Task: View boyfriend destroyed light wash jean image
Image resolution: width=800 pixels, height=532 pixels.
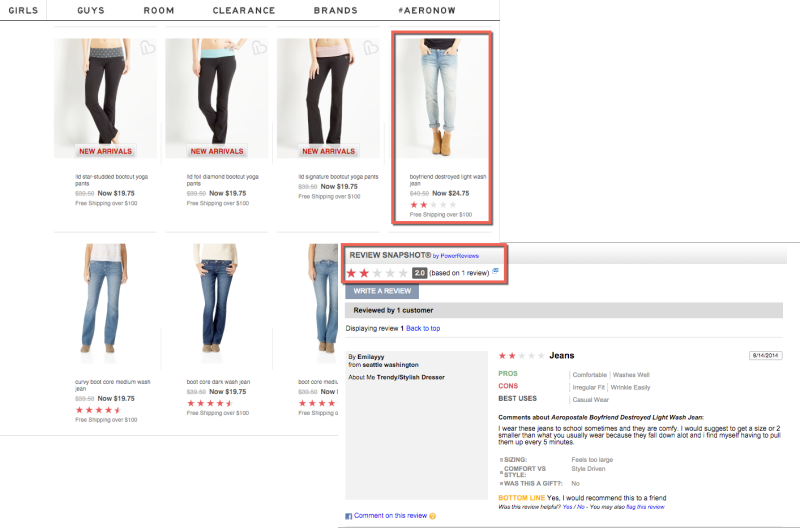Action: click(x=441, y=98)
